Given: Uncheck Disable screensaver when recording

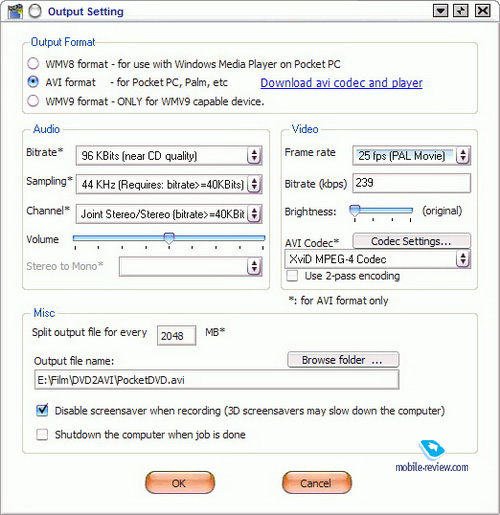Looking at the screenshot, I should pos(42,410).
